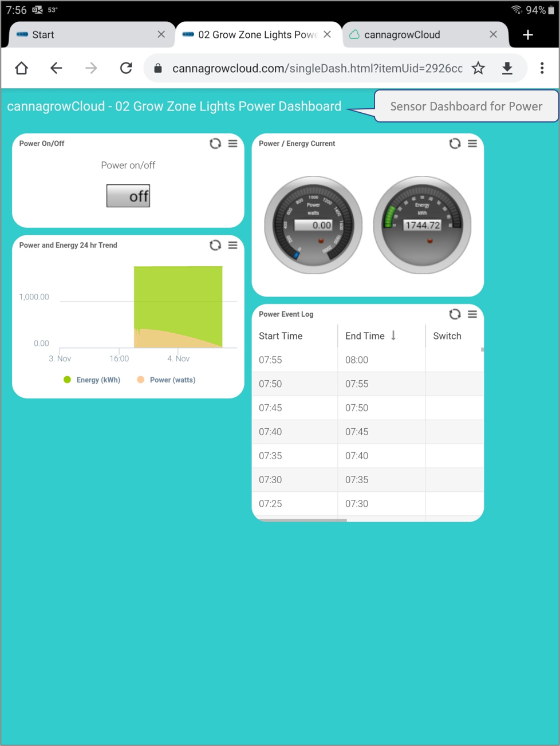Refresh the 24 hr Trend chart
The image size is (560, 746).
click(215, 245)
